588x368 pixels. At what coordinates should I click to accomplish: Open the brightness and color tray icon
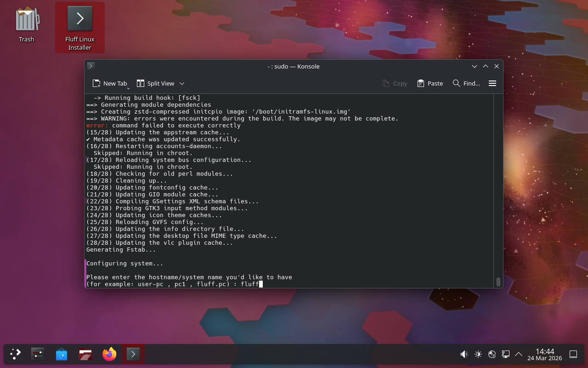point(478,354)
